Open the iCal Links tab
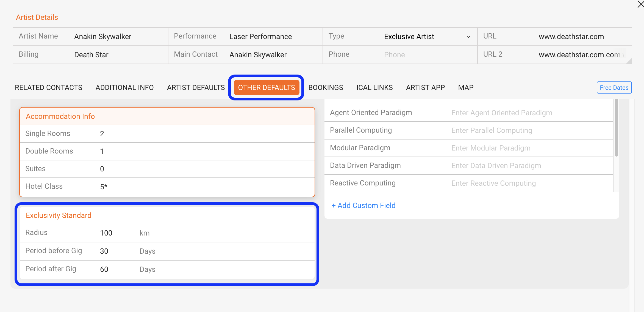This screenshot has width=644, height=312. pos(374,87)
